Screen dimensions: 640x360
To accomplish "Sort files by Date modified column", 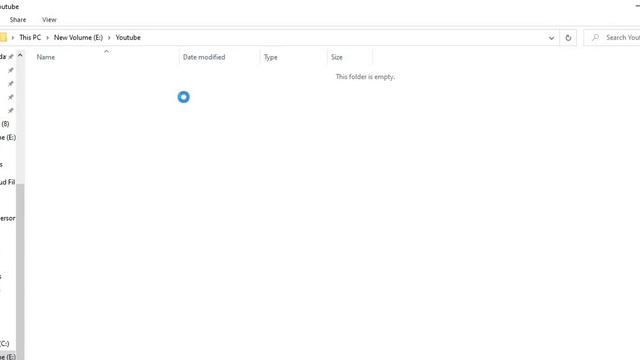I will point(204,57).
